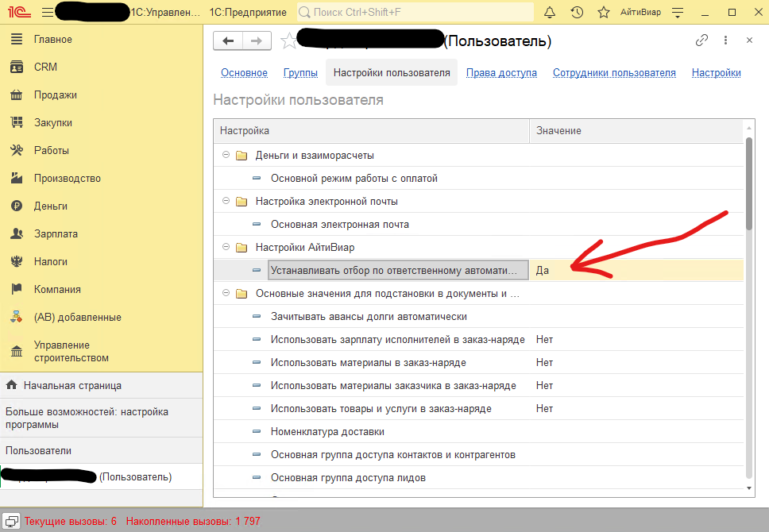Select the Номенклатура доставки row
769x532 pixels.
(479, 432)
